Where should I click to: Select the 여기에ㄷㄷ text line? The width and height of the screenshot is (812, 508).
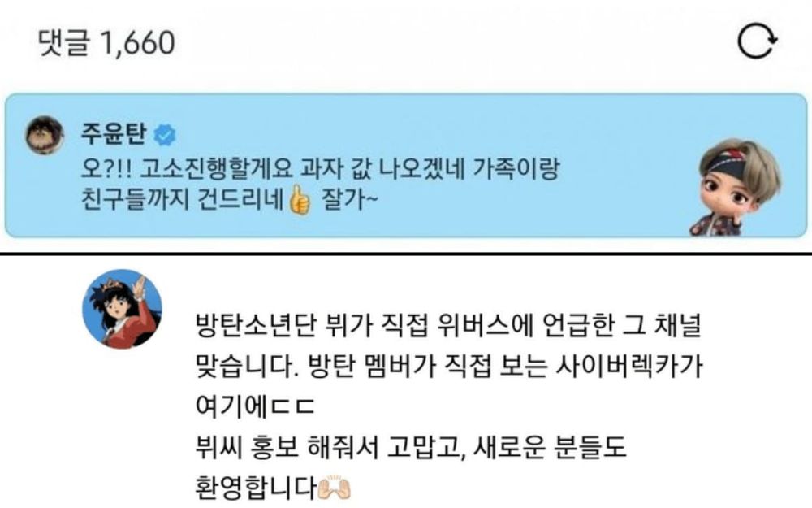(255, 406)
